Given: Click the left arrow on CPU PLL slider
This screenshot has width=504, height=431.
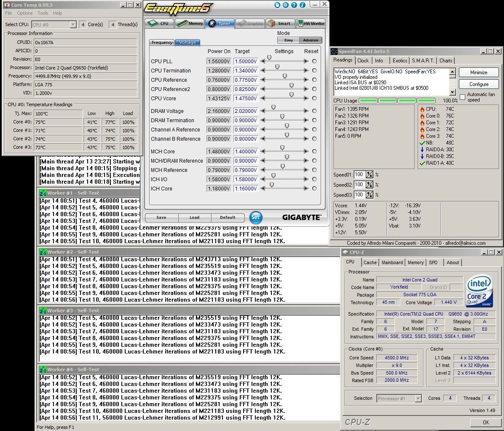Looking at the screenshot, I should (263, 61).
